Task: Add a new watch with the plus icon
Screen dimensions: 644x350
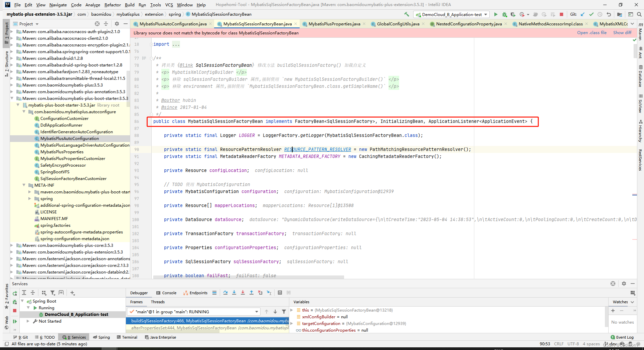Action: click(x=613, y=311)
